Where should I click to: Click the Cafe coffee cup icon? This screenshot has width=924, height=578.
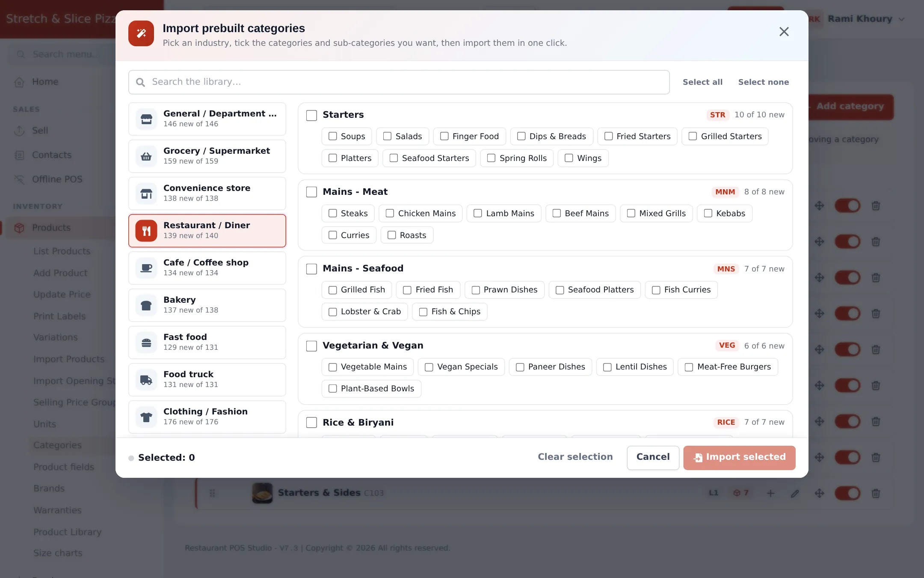coord(146,268)
